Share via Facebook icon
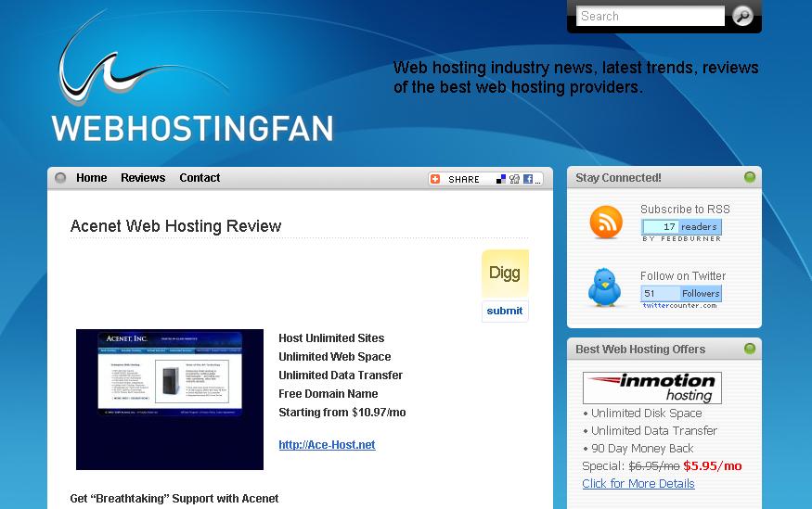The image size is (812, 509). click(528, 179)
